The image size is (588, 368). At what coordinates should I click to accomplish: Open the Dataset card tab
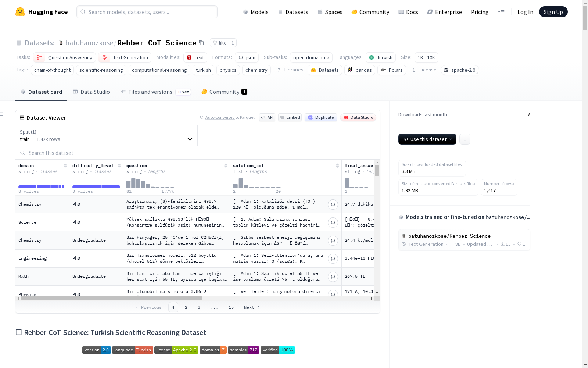point(41,92)
